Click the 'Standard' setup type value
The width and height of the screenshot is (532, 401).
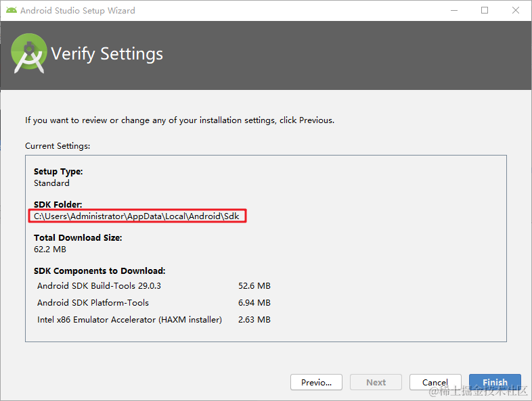(51, 183)
